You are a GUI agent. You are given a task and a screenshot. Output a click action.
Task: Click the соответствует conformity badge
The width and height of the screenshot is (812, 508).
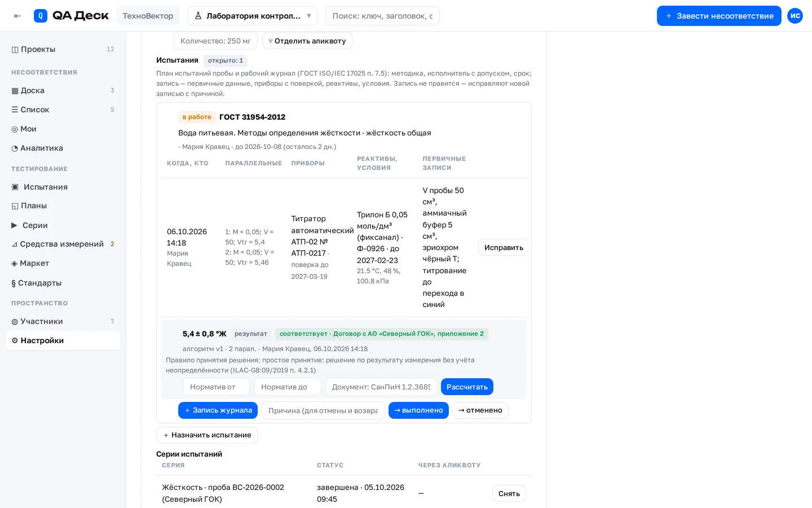(x=382, y=334)
